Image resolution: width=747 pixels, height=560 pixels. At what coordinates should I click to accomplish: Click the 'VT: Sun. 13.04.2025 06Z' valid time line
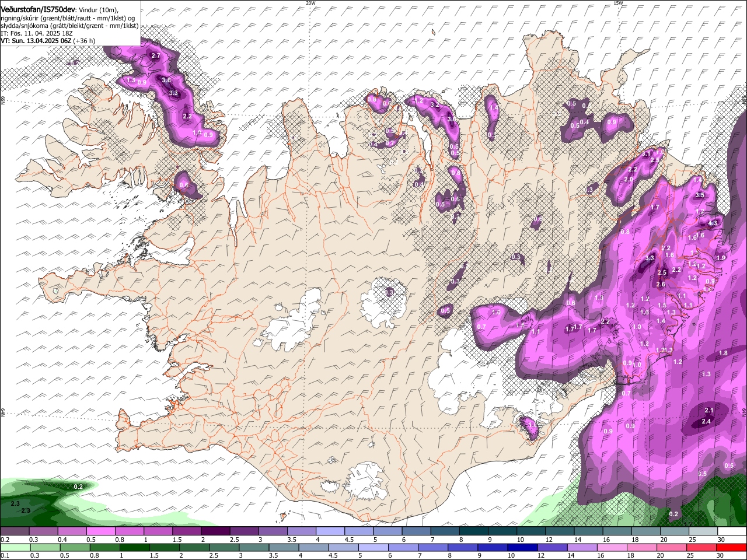coord(48,41)
